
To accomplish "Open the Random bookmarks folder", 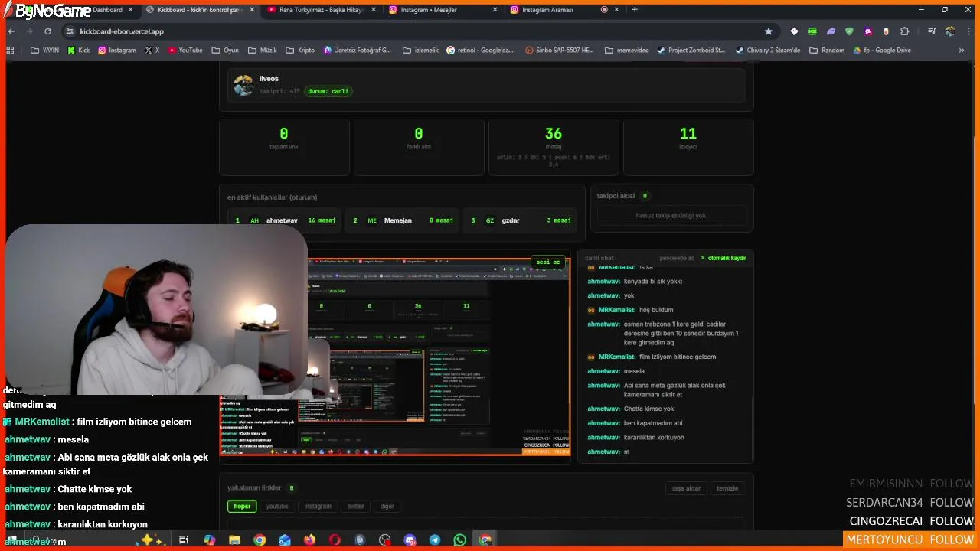I will pos(827,51).
